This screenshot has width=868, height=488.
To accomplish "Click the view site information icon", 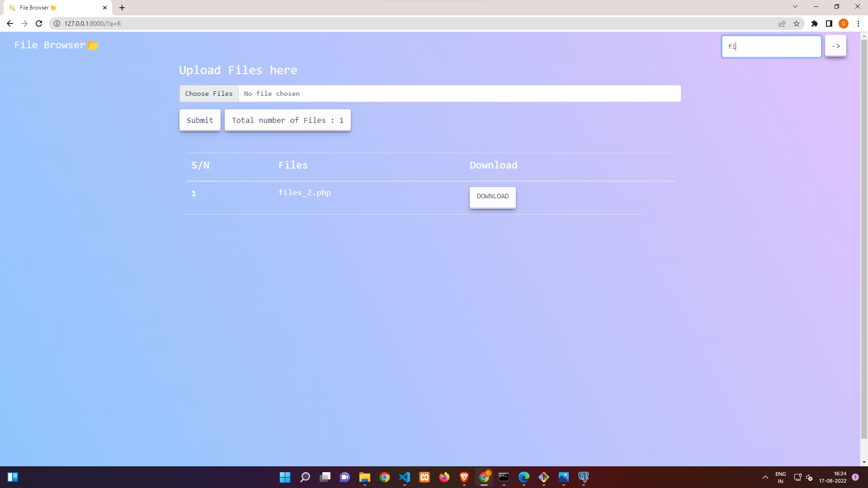I will (57, 23).
